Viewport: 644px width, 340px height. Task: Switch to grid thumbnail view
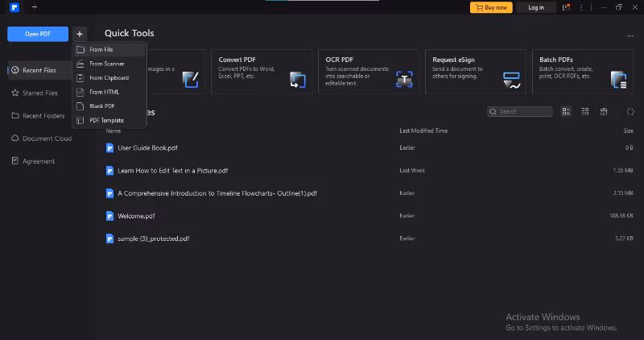click(585, 111)
